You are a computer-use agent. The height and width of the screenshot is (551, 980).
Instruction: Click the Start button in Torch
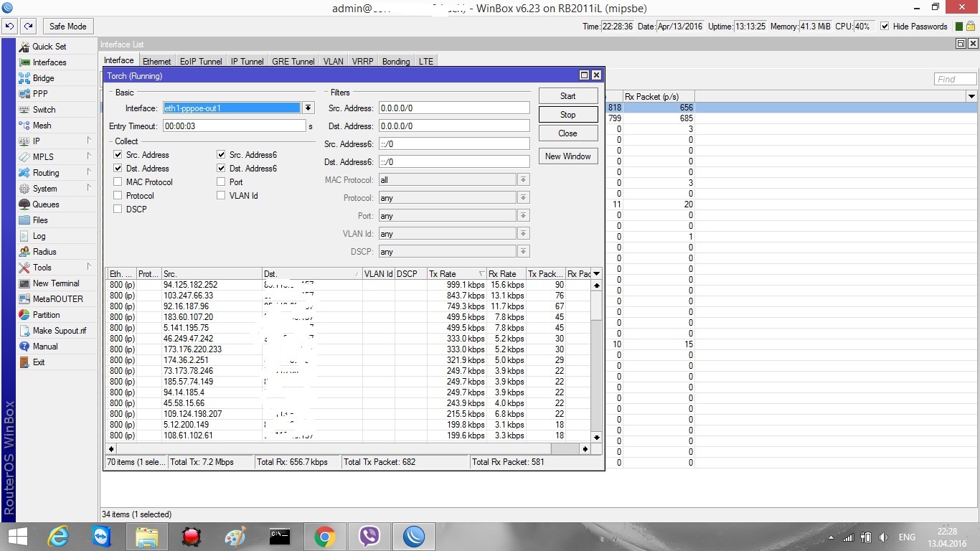(568, 96)
